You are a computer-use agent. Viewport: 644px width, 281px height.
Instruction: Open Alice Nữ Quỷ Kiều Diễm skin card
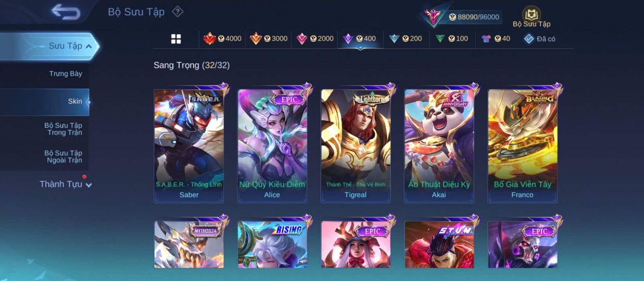tap(272, 146)
